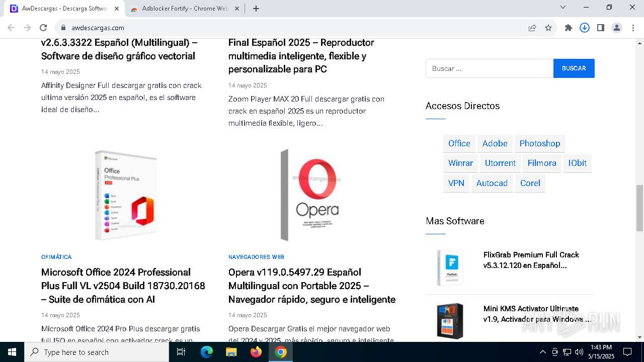644x362 pixels.
Task: Open FlixGrab Premium Full Crack link
Action: pos(531,260)
